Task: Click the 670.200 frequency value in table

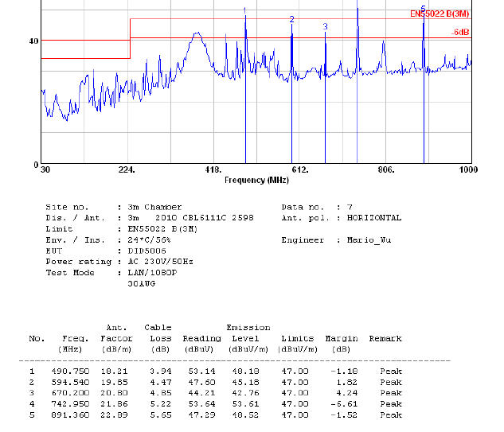Action: click(74, 393)
